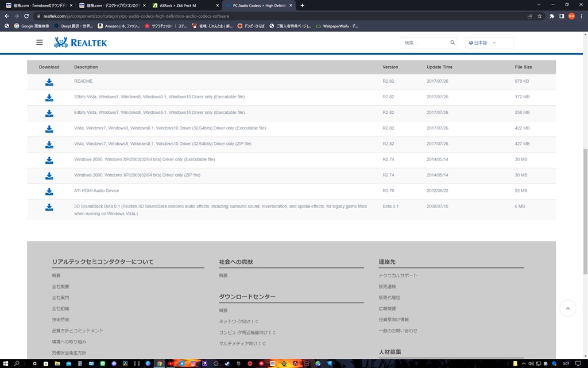
Task: Open Discord from the taskbar
Action: coord(114,363)
